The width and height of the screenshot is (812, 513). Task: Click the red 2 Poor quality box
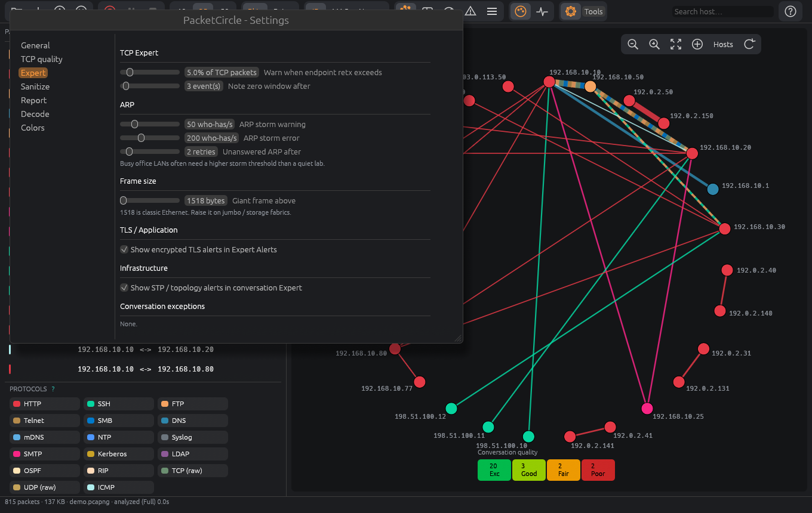[598, 470]
